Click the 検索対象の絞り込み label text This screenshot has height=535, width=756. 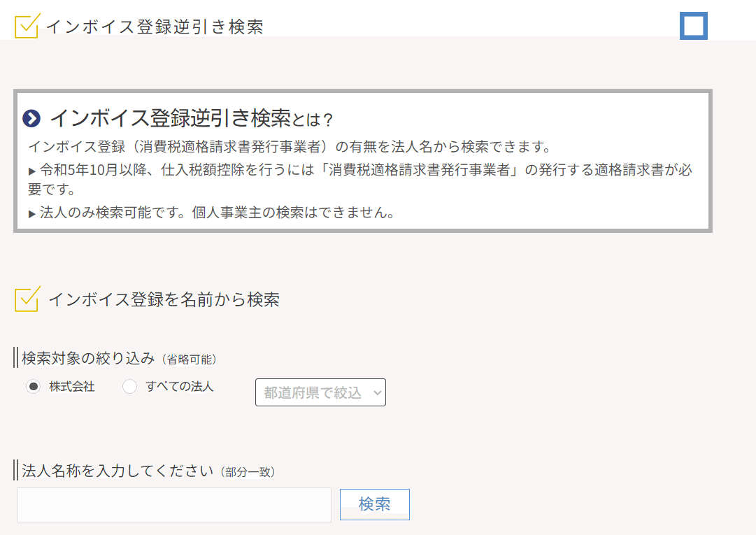click(88, 358)
